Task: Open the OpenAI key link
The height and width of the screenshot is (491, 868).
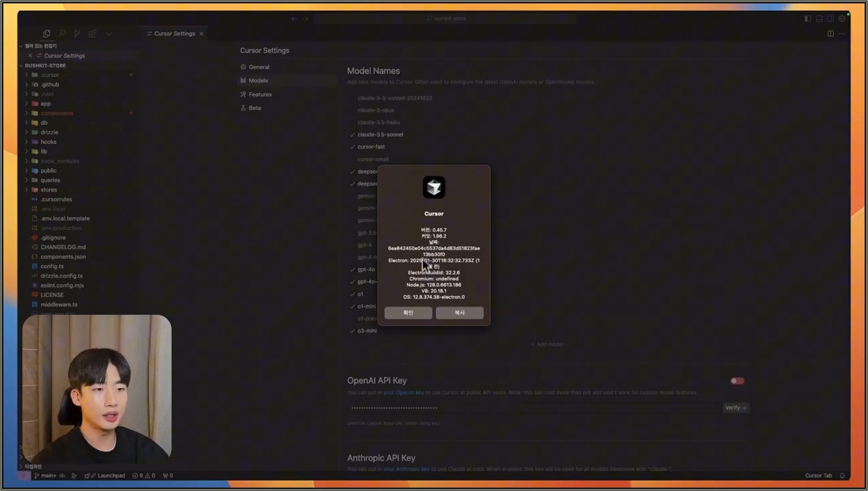Action: (404, 393)
